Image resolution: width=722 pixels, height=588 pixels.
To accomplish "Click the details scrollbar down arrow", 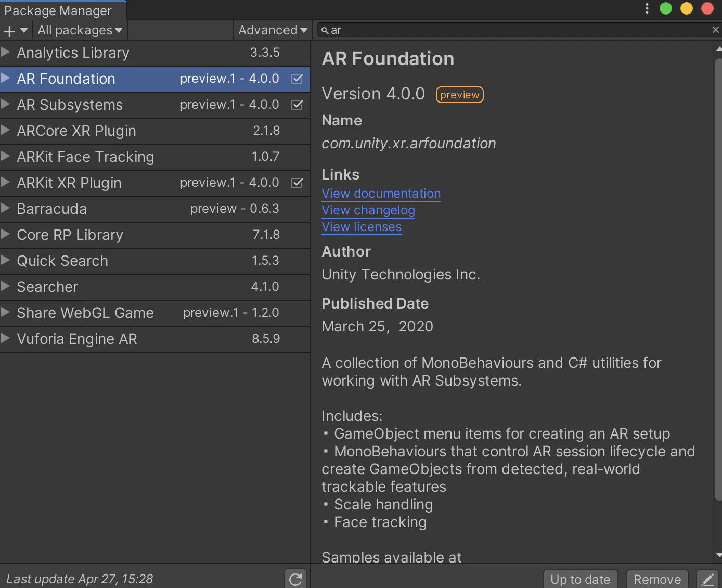I will pyautogui.click(x=719, y=555).
